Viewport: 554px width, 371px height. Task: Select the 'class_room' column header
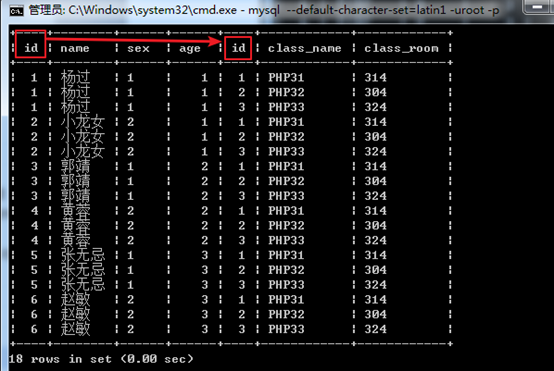401,48
